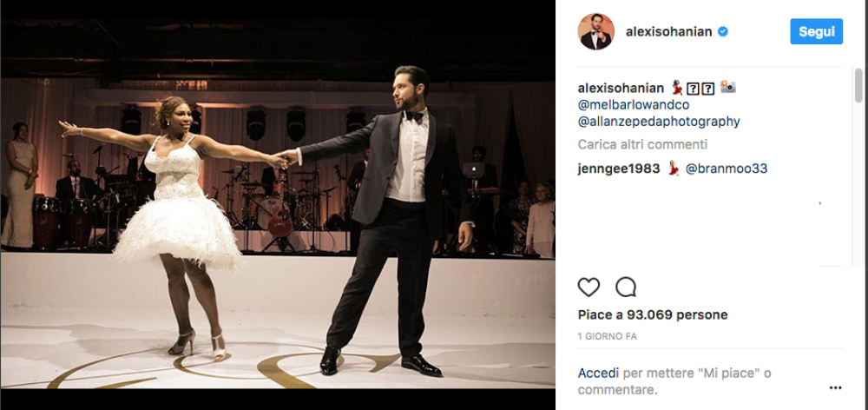This screenshot has width=868, height=410.
Task: Click the blue verified badge beside alexisohanian
Action: click(x=722, y=32)
